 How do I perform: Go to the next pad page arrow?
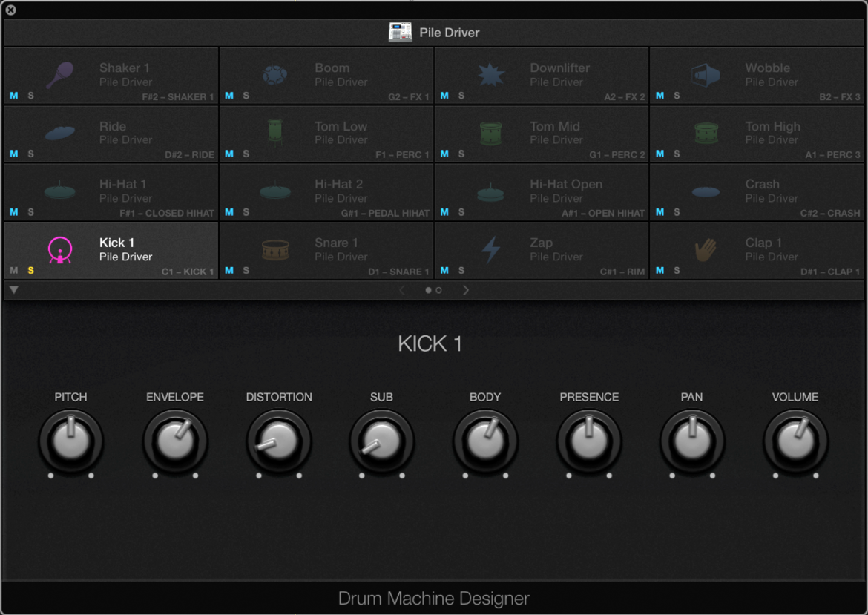(x=466, y=290)
